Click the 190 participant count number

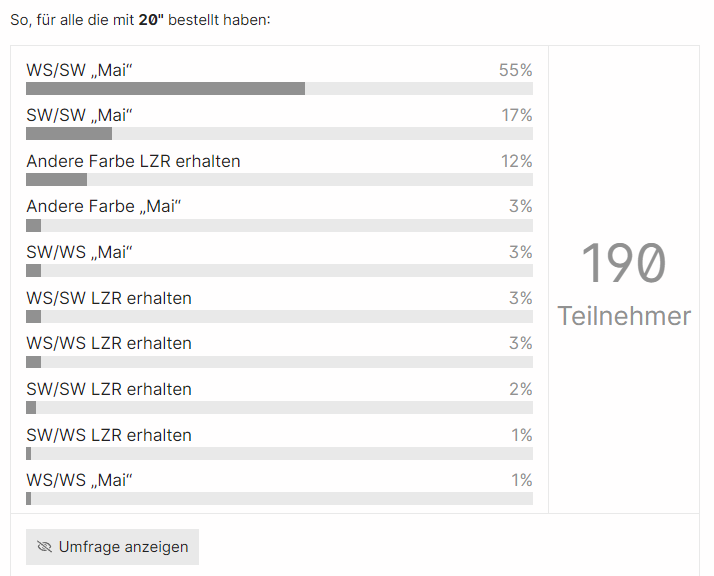pyautogui.click(x=623, y=264)
